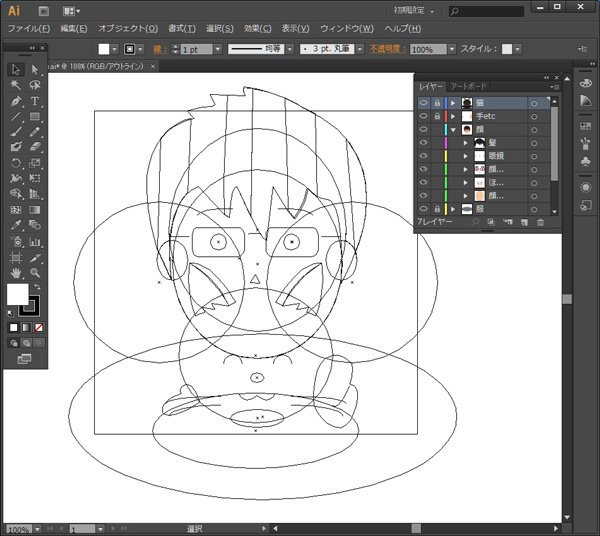Select the Pencil tool
Image resolution: width=600 pixels, height=536 pixels.
[35, 132]
